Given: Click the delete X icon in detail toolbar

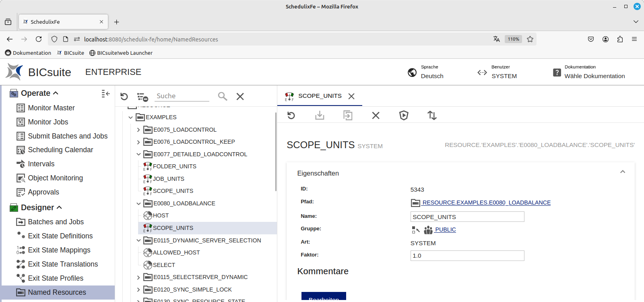Looking at the screenshot, I should click(x=376, y=116).
